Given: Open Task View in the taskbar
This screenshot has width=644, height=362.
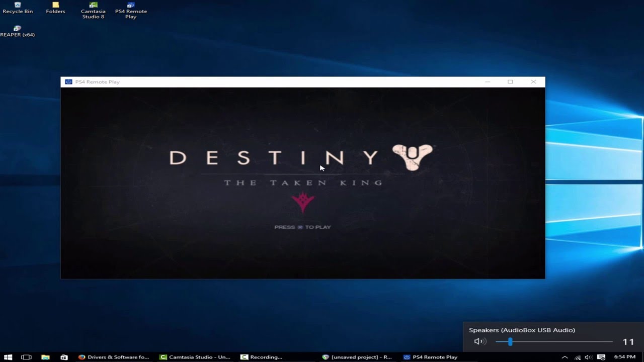Looking at the screenshot, I should point(26,357).
